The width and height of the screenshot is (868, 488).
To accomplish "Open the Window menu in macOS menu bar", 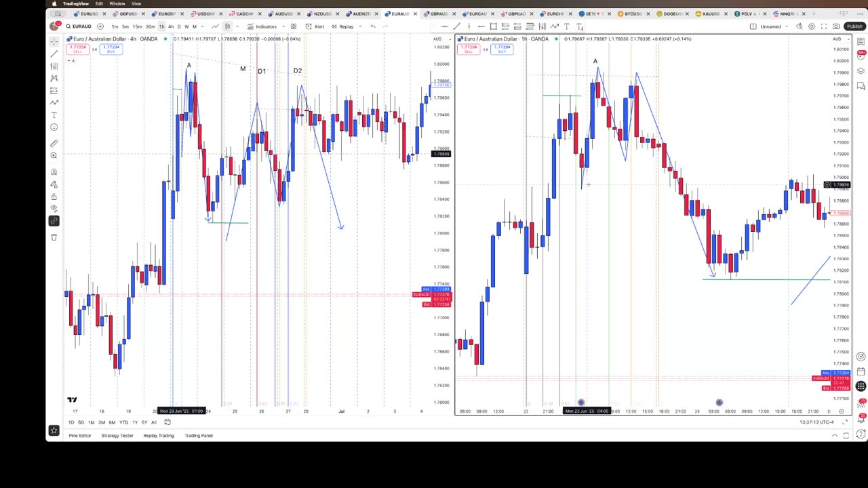I will tap(117, 3).
